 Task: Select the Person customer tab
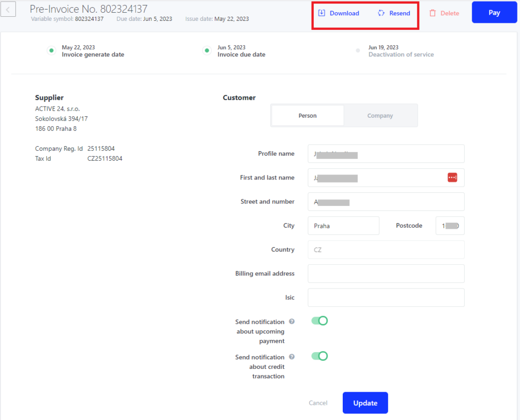point(308,116)
